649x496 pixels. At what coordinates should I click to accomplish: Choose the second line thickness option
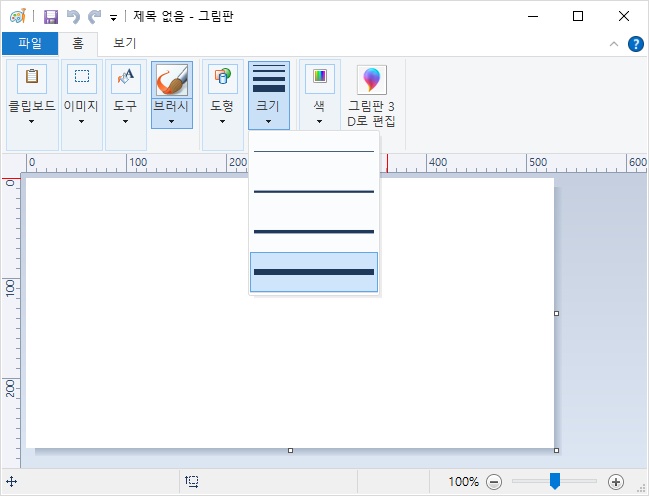tap(314, 192)
